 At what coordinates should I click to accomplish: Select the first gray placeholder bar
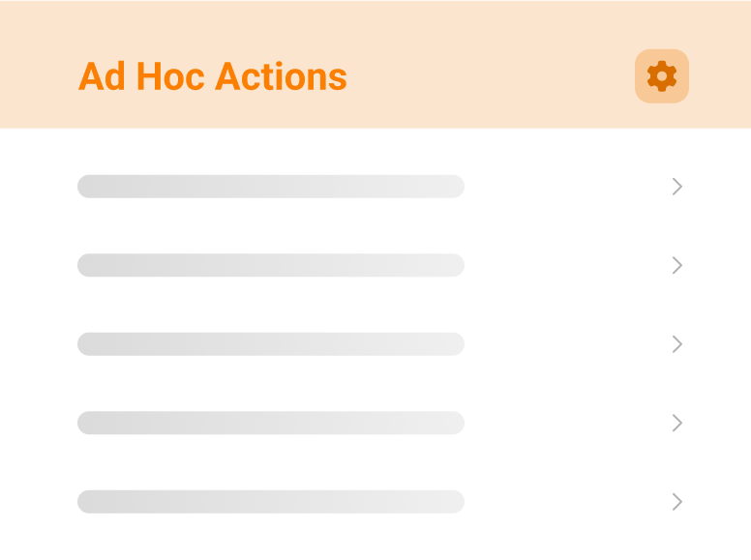tap(271, 187)
